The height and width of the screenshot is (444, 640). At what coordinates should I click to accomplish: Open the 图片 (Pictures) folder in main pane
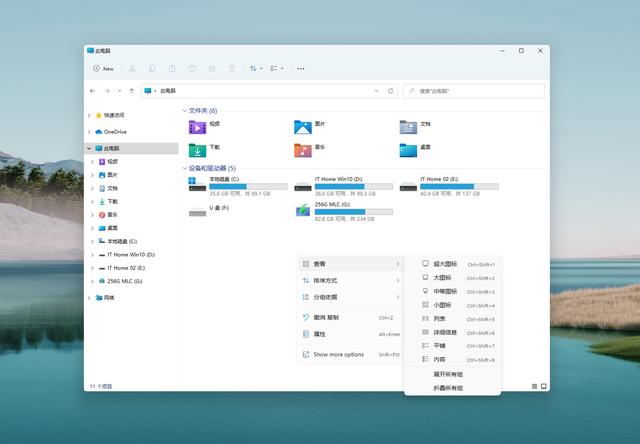pyautogui.click(x=303, y=127)
